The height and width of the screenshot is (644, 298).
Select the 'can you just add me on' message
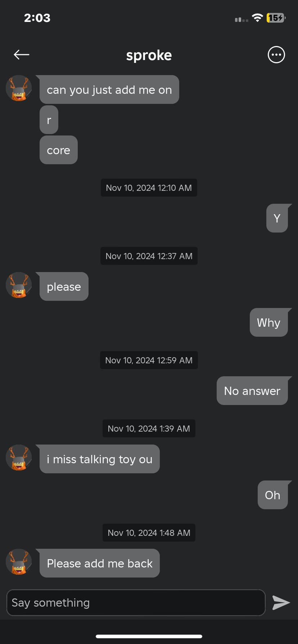[x=109, y=89]
